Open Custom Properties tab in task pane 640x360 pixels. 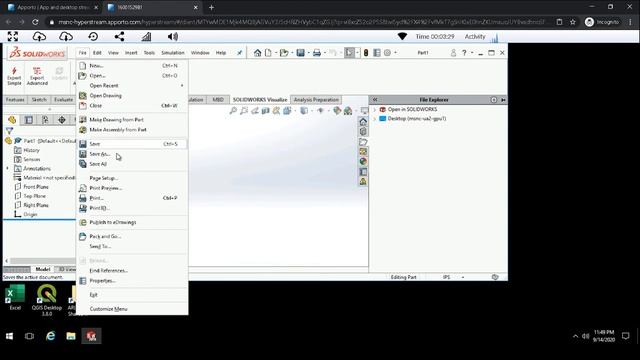pos(363,172)
